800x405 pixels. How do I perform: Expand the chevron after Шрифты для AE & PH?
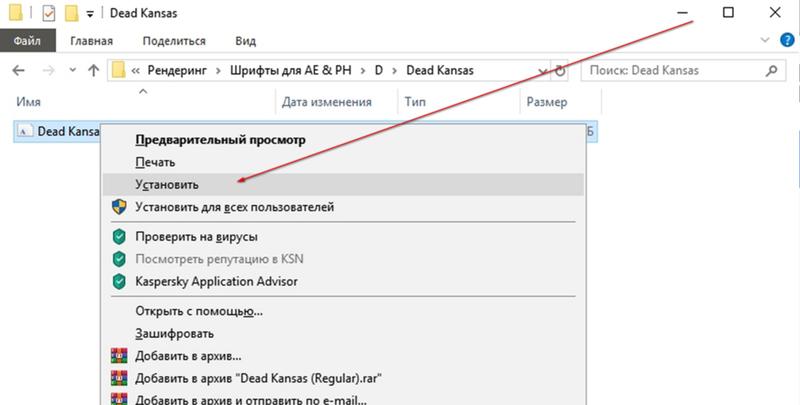pos(363,70)
